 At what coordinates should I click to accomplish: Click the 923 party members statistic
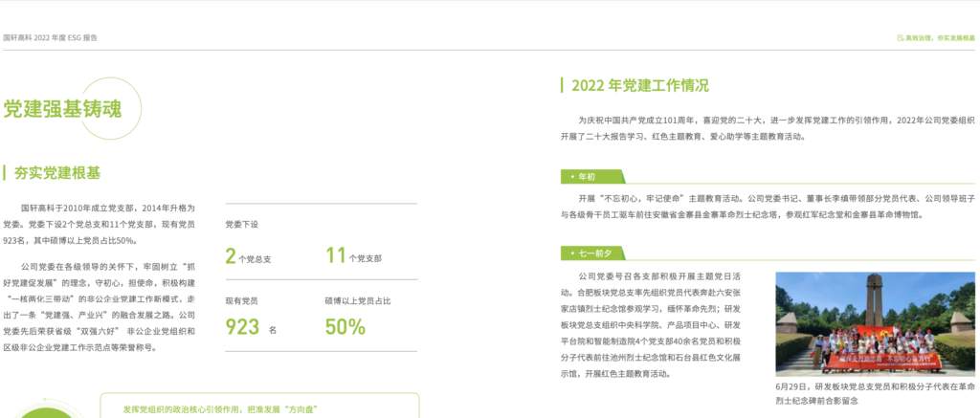pyautogui.click(x=243, y=327)
